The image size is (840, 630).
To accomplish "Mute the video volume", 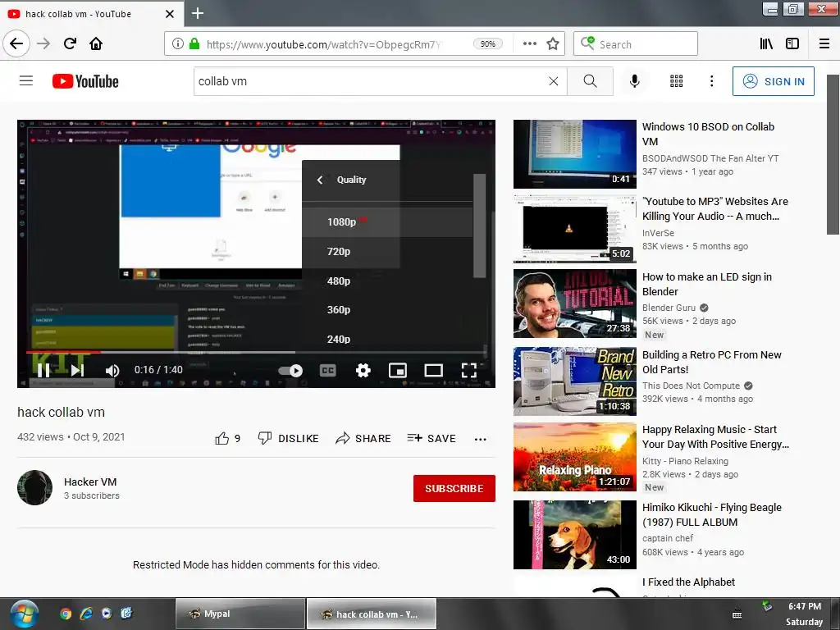I will pos(112,370).
